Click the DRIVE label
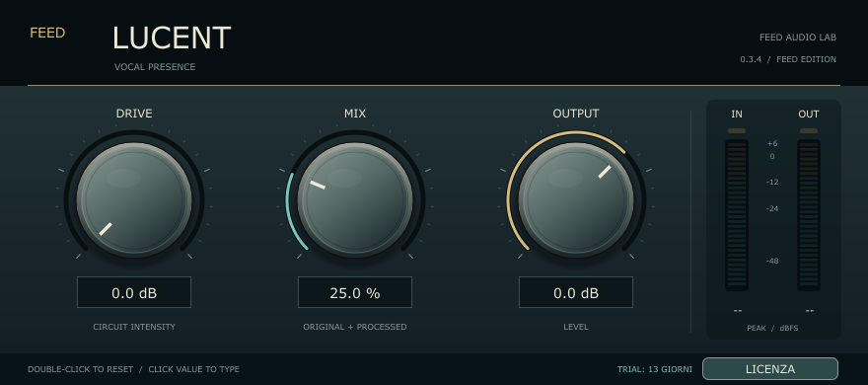 click(x=134, y=114)
